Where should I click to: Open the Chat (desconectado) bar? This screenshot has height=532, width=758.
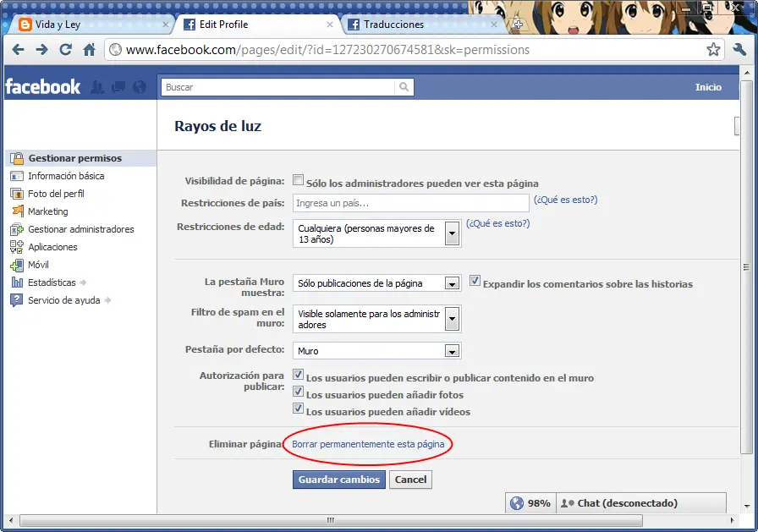coord(641,503)
